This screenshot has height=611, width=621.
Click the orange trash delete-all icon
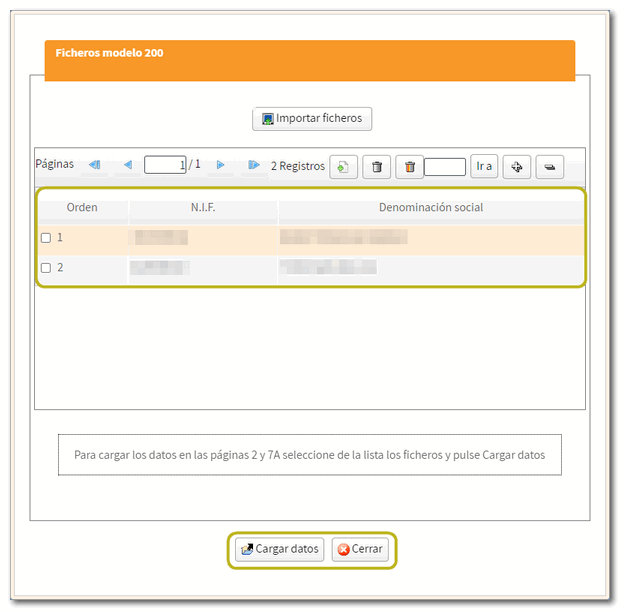click(x=409, y=167)
